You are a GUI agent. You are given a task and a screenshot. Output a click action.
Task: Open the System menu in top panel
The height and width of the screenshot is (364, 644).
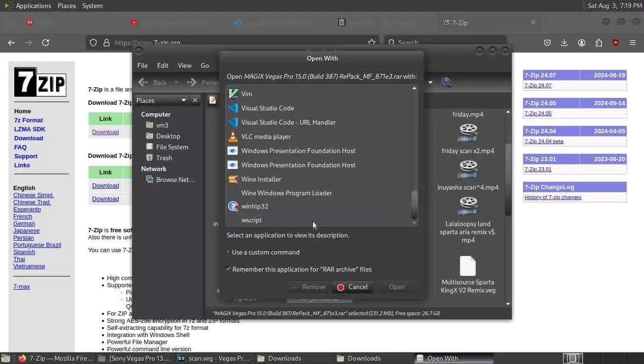click(92, 6)
